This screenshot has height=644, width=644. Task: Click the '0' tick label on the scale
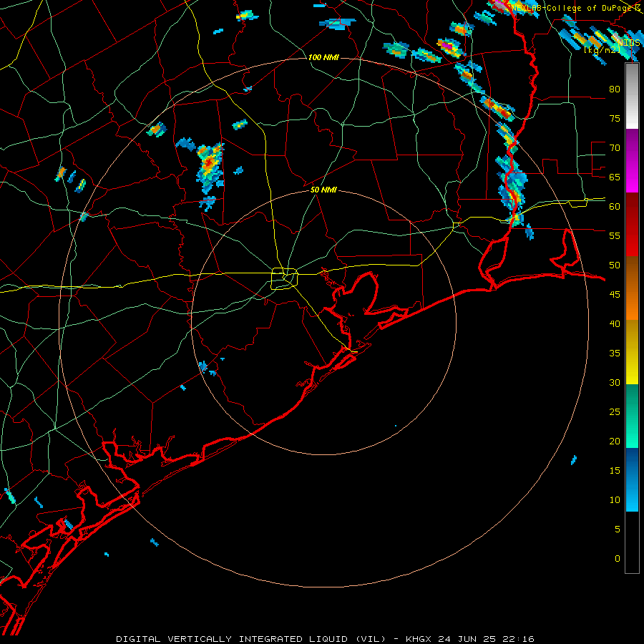tap(618, 559)
